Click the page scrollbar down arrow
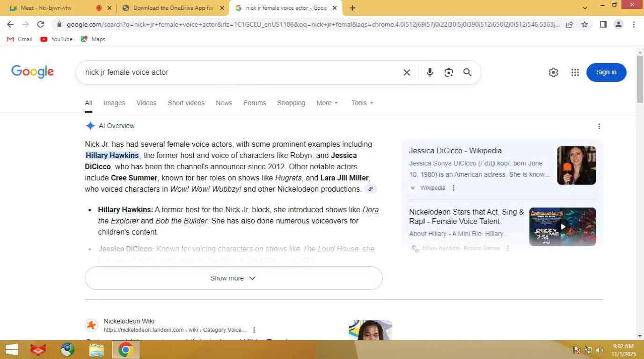 click(x=640, y=336)
